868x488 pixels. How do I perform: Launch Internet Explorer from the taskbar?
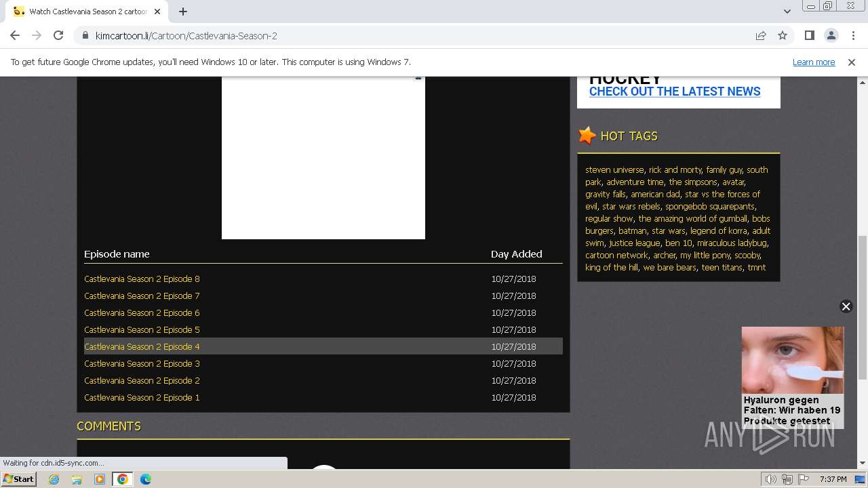click(54, 479)
